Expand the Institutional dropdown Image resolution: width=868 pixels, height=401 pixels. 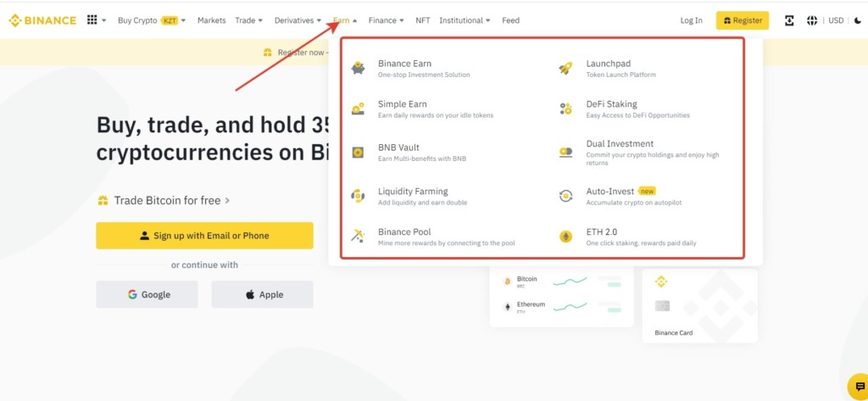point(465,20)
